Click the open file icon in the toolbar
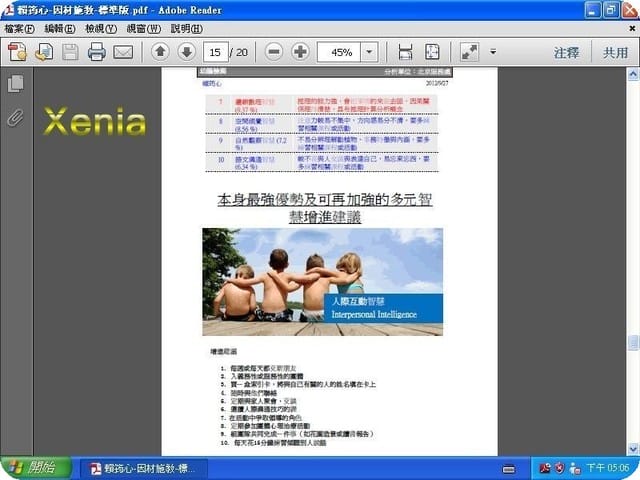640x480 pixels. 44,52
